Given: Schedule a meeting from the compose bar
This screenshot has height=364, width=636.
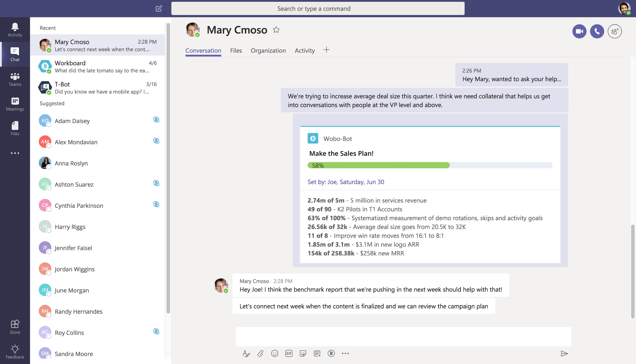Looking at the screenshot, I should pos(317,353).
